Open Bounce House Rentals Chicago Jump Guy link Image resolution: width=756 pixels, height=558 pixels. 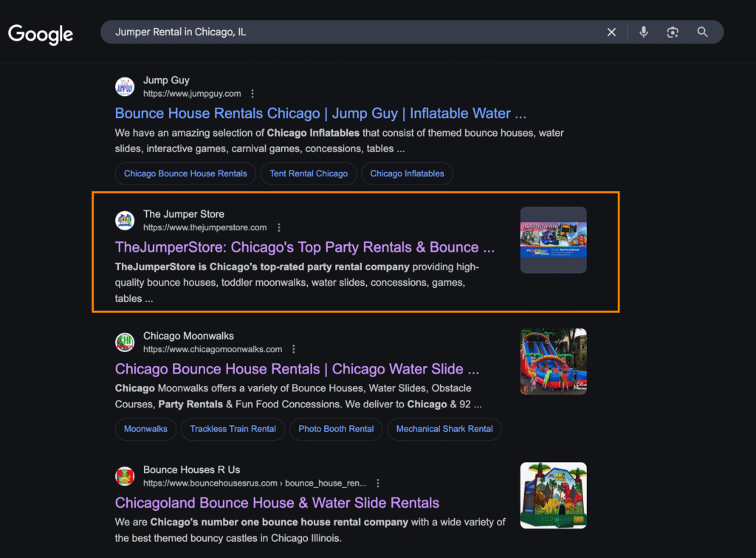[x=320, y=113]
